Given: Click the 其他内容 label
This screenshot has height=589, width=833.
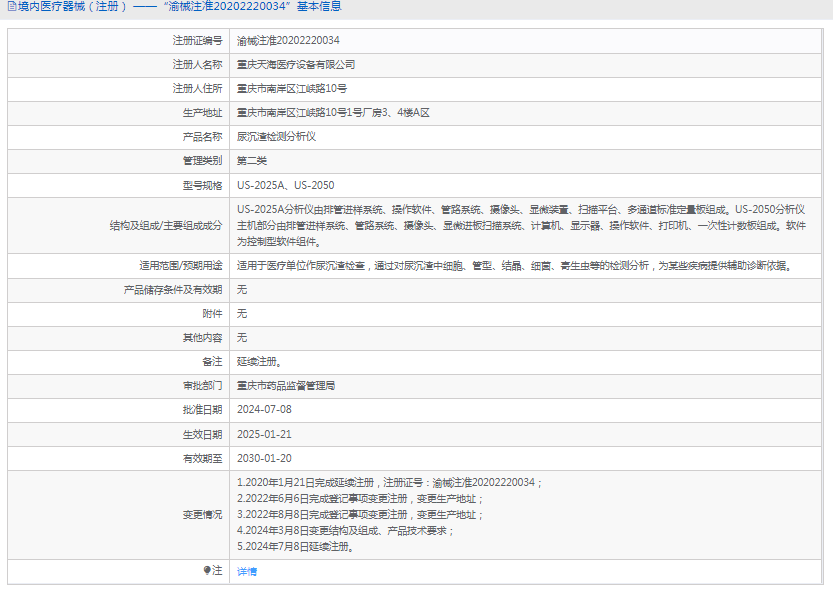Looking at the screenshot, I should 202,338.
